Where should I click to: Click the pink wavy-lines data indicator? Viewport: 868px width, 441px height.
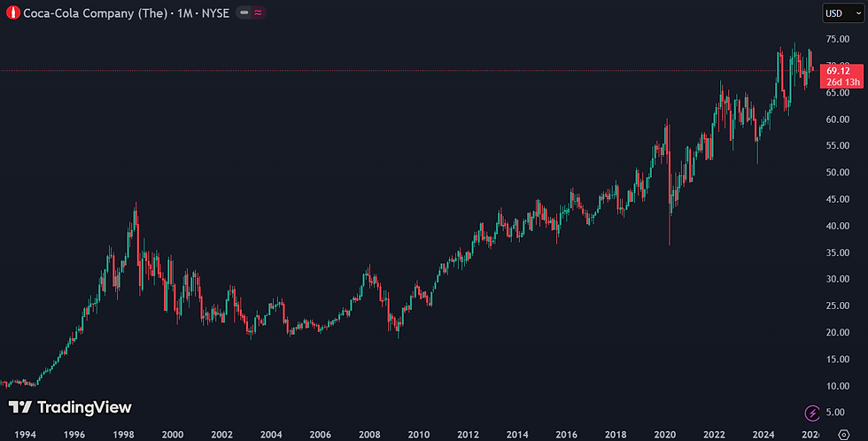click(x=259, y=12)
